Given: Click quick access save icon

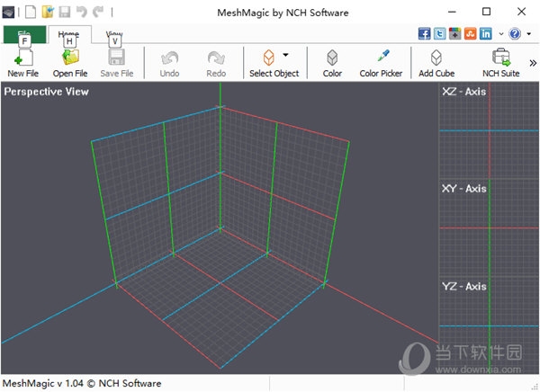Looking at the screenshot, I should tap(65, 12).
